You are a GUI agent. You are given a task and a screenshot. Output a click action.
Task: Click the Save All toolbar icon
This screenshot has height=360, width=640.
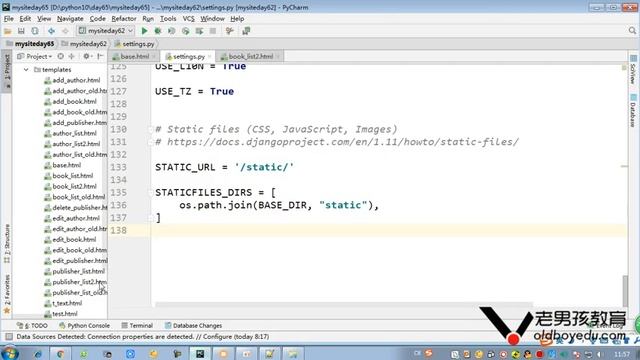click(x=21, y=31)
